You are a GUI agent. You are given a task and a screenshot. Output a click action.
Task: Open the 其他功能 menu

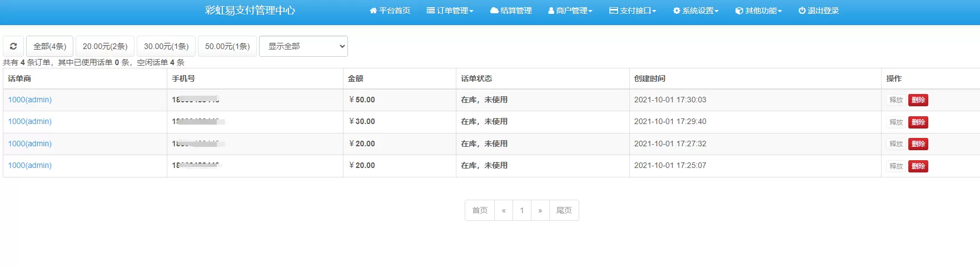tap(758, 11)
